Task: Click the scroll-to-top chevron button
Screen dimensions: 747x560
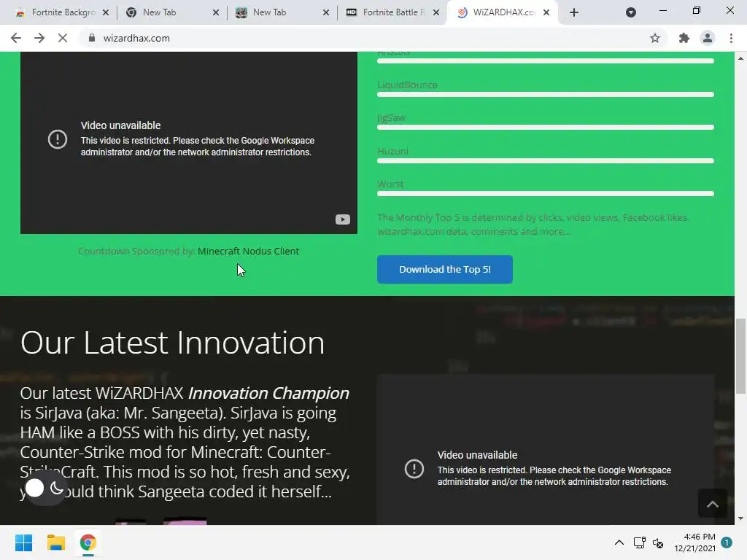Action: [x=713, y=503]
